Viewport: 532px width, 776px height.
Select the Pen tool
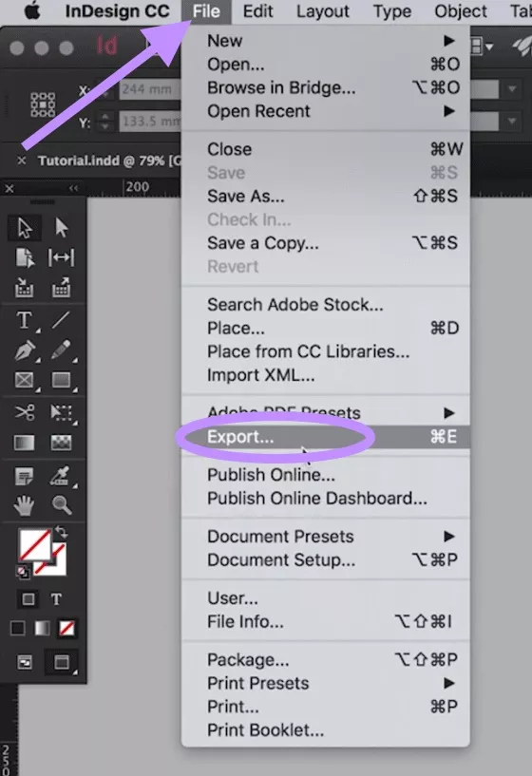[x=25, y=350]
